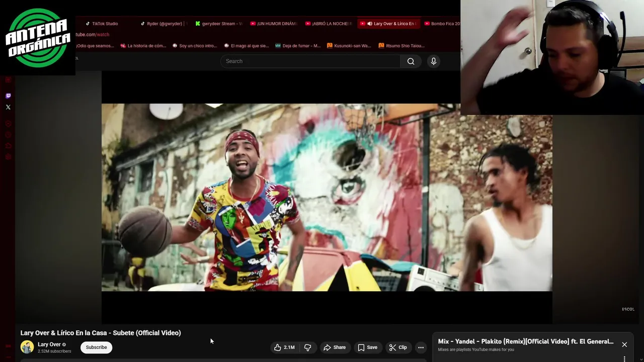This screenshot has height=362, width=644.
Task: Open the '¡Odio que seamos...' bookmark
Action: click(x=95, y=46)
